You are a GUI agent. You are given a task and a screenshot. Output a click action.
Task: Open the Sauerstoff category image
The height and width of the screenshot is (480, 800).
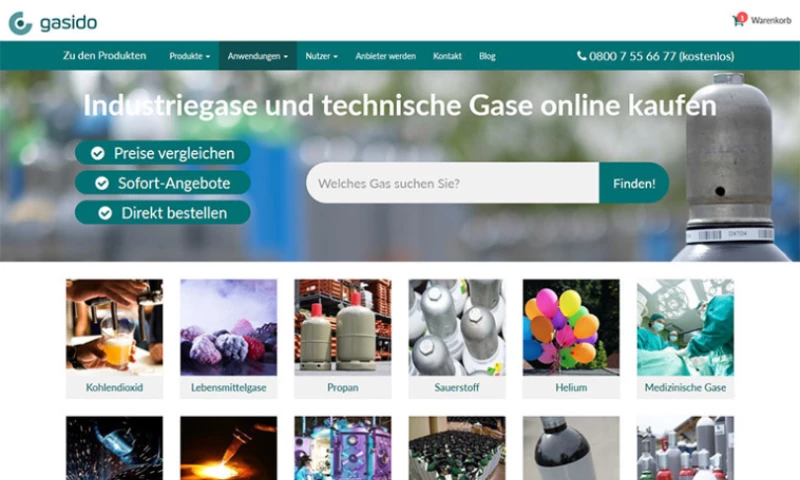tap(457, 327)
